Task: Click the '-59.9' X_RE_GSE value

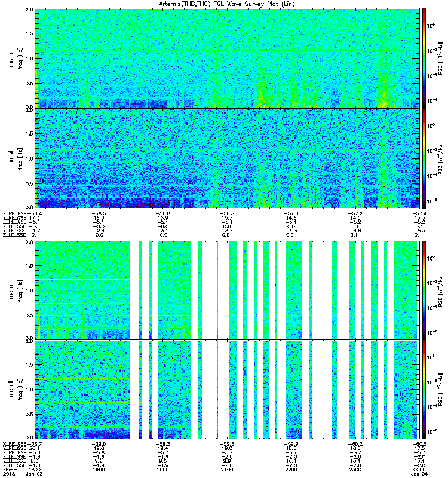Action: tap(291, 444)
